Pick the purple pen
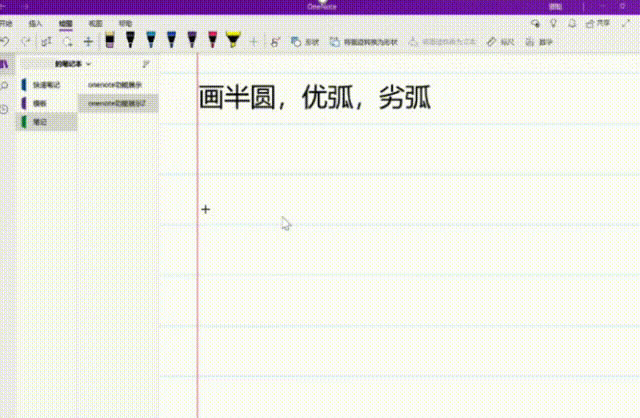Screen dimensions: 640x418 pyautogui.click(x=192, y=40)
